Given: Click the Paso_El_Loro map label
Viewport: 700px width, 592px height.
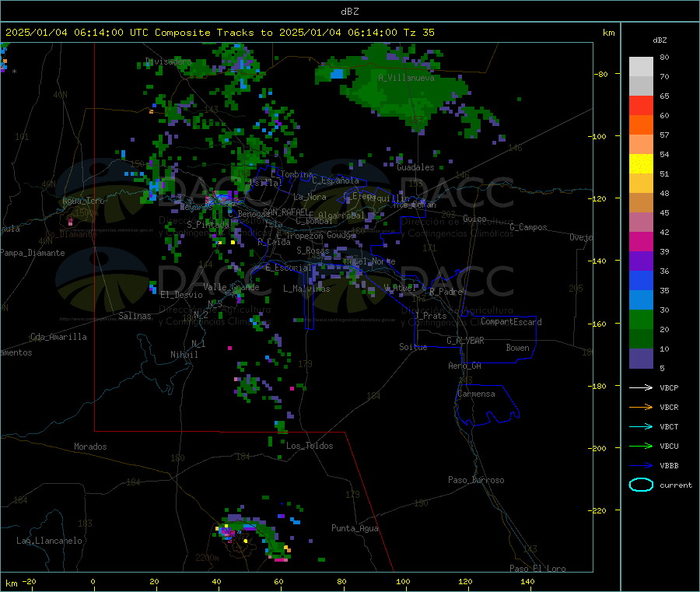Looking at the screenshot, I should [537, 569].
